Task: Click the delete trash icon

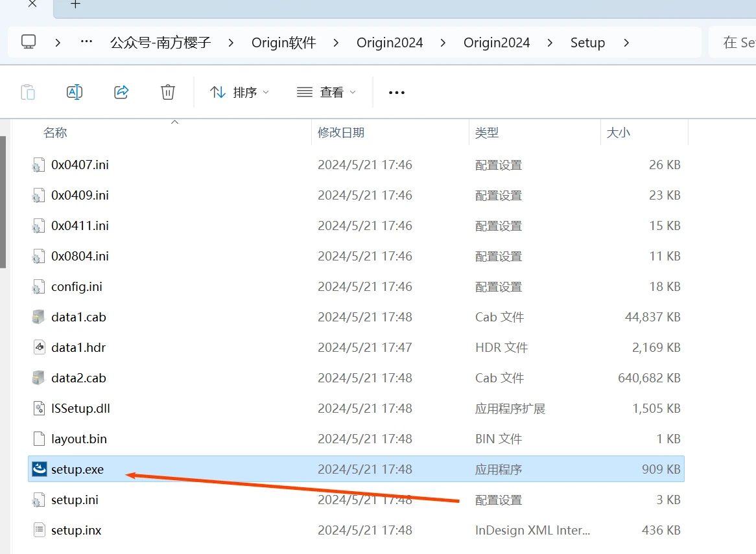Action: coord(168,91)
